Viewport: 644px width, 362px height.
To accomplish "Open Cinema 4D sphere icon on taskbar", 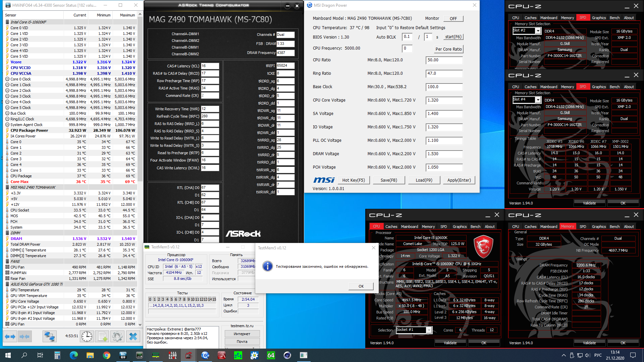I will pyautogui.click(x=287, y=355).
